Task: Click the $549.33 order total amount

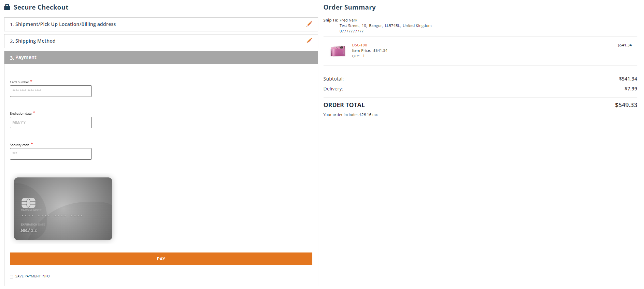Action: (x=626, y=105)
